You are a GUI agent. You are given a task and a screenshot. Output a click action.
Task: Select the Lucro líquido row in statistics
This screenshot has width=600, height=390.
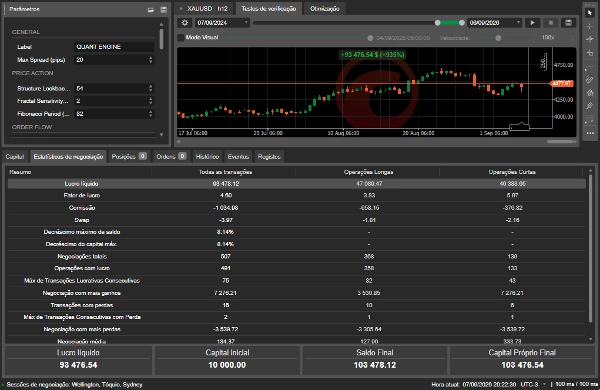(x=297, y=184)
